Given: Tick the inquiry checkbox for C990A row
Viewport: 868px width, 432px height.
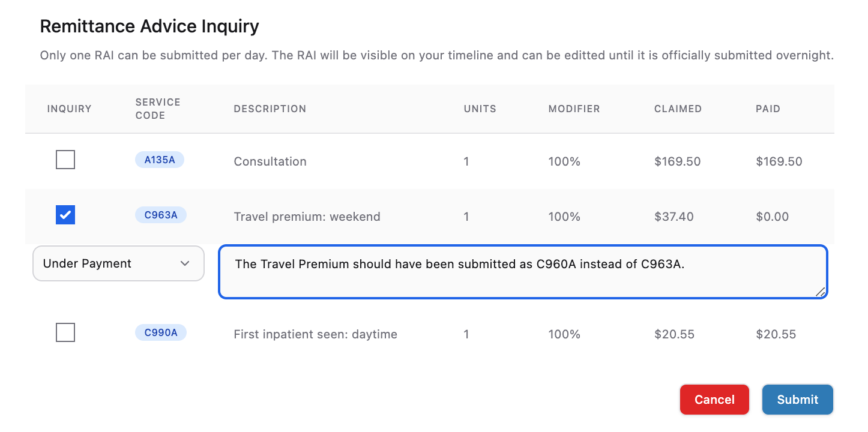Looking at the screenshot, I should tap(65, 332).
